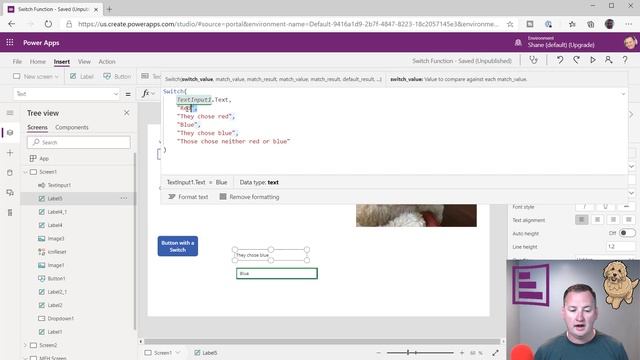The width and height of the screenshot is (640, 360).
Task: Click Format text button
Action: coord(188,197)
